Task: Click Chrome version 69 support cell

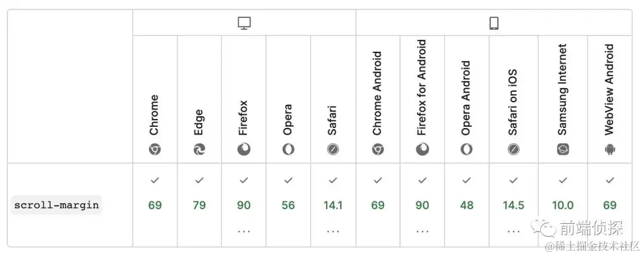Action: click(x=154, y=205)
